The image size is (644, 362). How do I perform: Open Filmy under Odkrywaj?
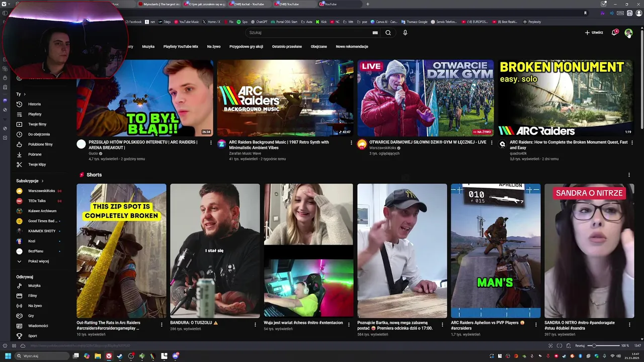(32, 296)
